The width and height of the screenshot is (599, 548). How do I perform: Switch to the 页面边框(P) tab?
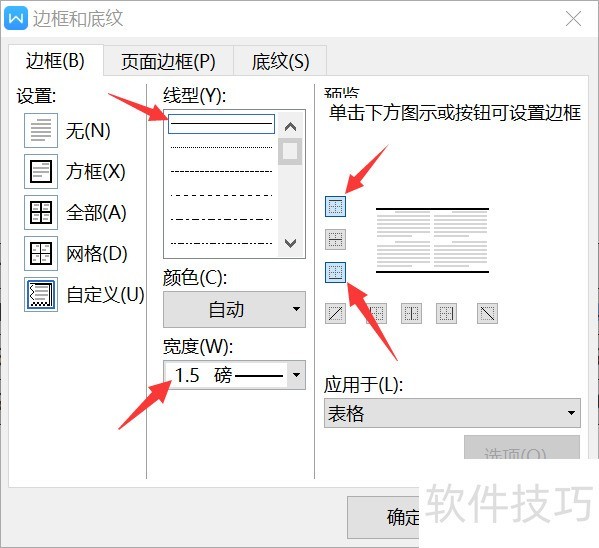tap(168, 61)
